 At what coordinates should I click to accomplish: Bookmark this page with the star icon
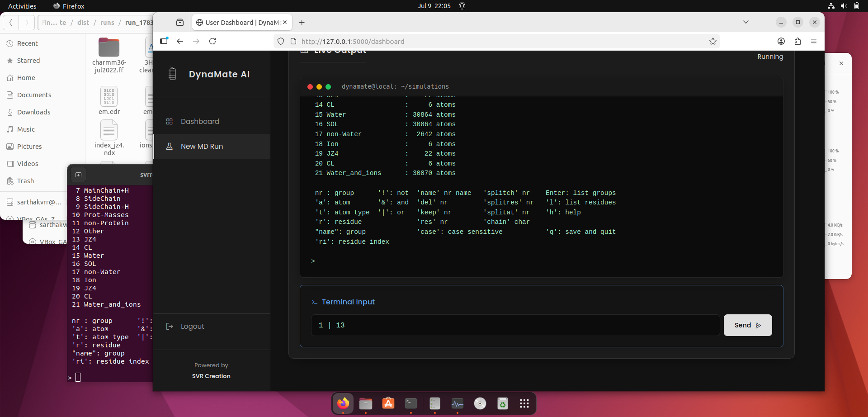713,42
